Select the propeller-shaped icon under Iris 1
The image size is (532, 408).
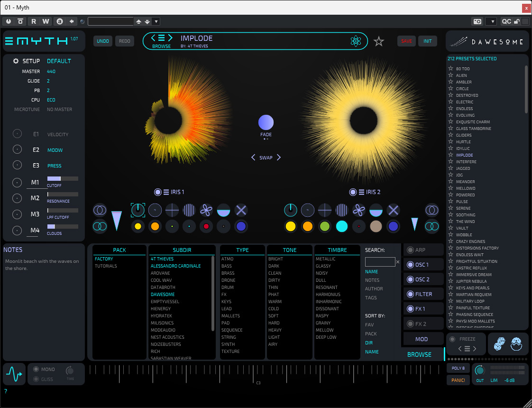(x=206, y=210)
